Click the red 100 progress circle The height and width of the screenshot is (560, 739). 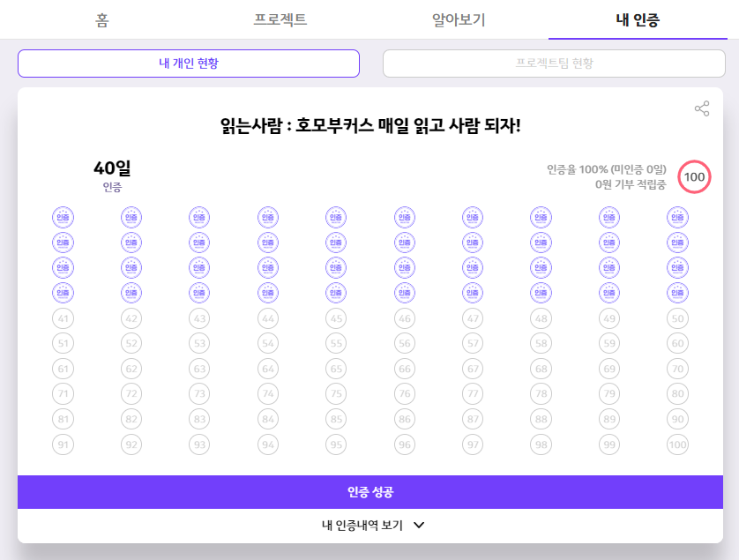pos(694,176)
